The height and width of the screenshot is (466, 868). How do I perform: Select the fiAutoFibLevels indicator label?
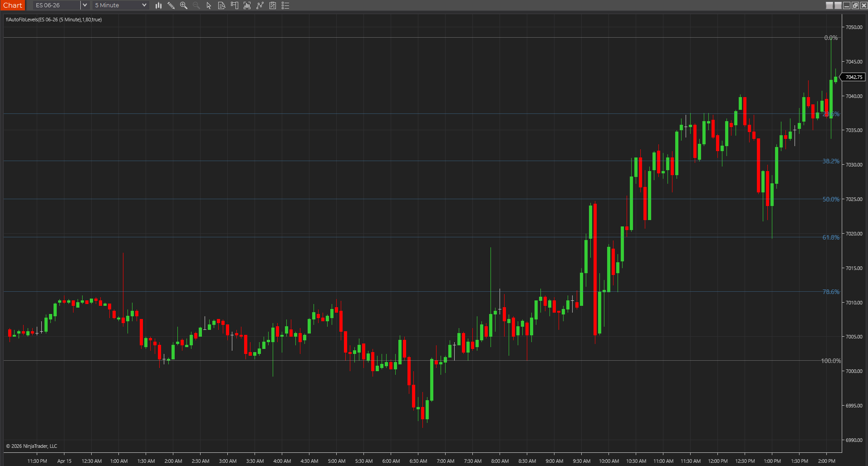[x=53, y=20]
